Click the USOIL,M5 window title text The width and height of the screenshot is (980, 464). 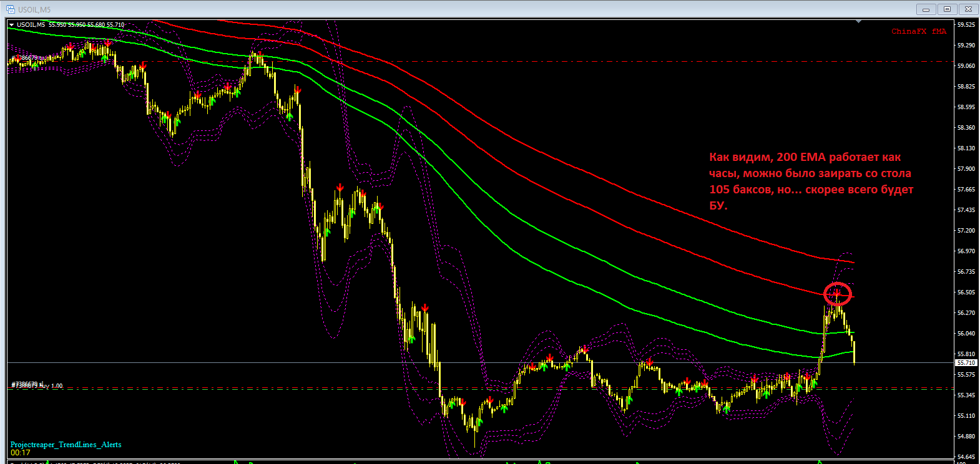point(34,10)
